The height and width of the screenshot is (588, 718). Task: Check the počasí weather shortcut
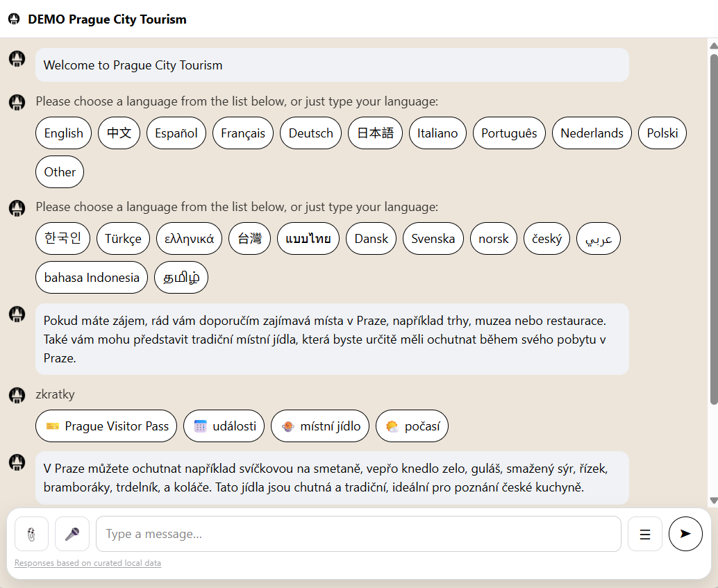tap(412, 426)
